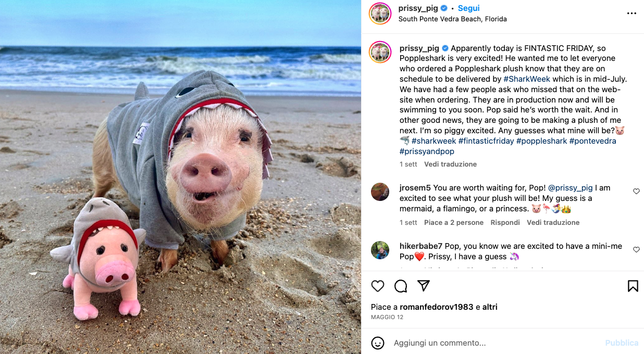The height and width of the screenshot is (354, 644).
Task: Open hikerbabe7's avatar profile
Action: pyautogui.click(x=380, y=250)
